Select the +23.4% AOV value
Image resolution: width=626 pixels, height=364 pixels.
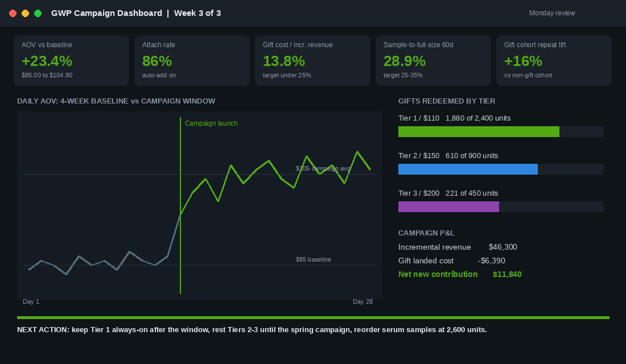pos(47,61)
